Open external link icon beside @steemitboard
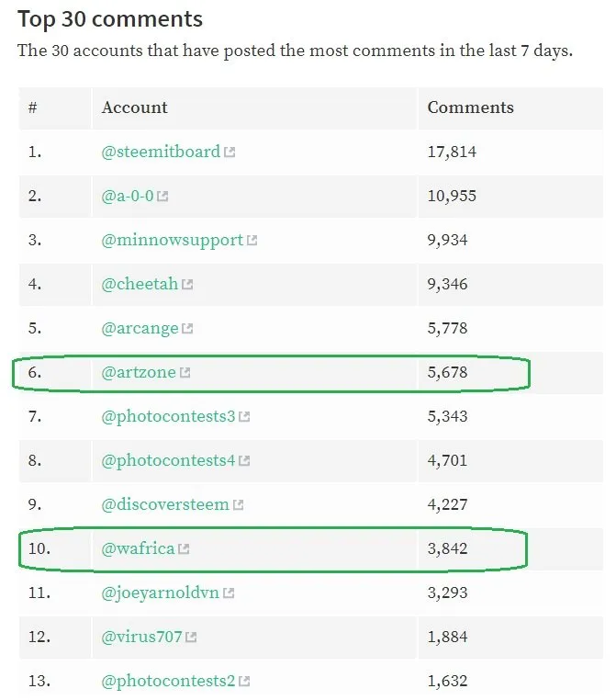Screen dimensions: 616x700 [x=230, y=152]
